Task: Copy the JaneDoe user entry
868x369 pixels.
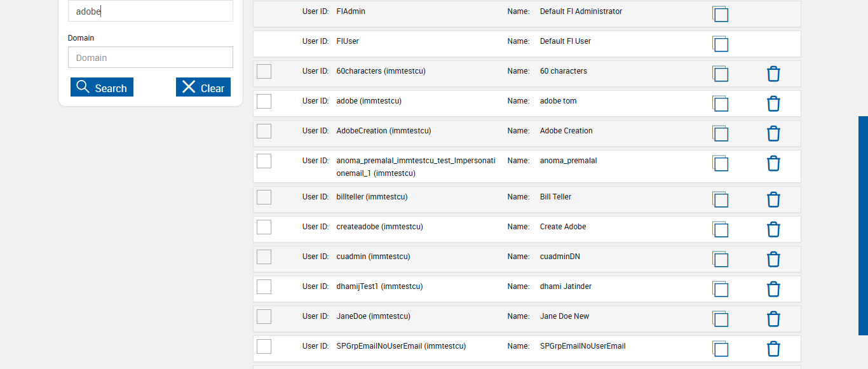Action: (720, 319)
